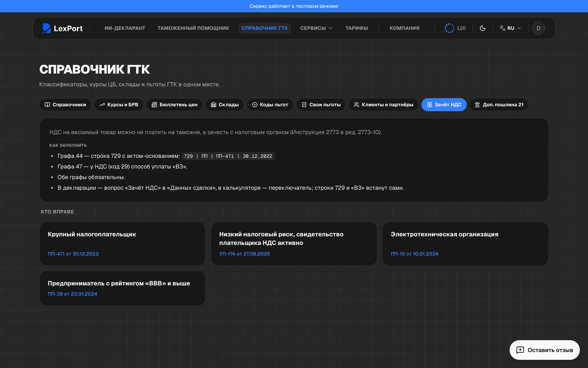Open Бюллетень цен tab label

178,105
